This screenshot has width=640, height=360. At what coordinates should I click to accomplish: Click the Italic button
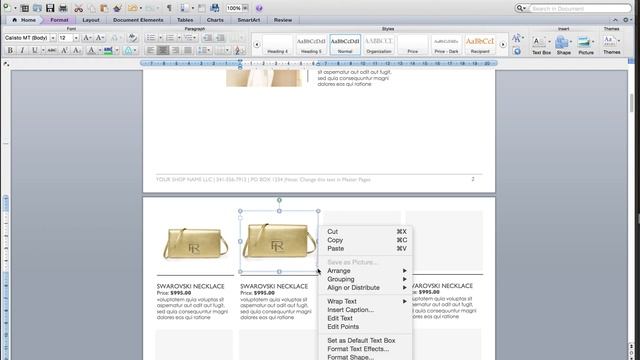click(x=22, y=51)
